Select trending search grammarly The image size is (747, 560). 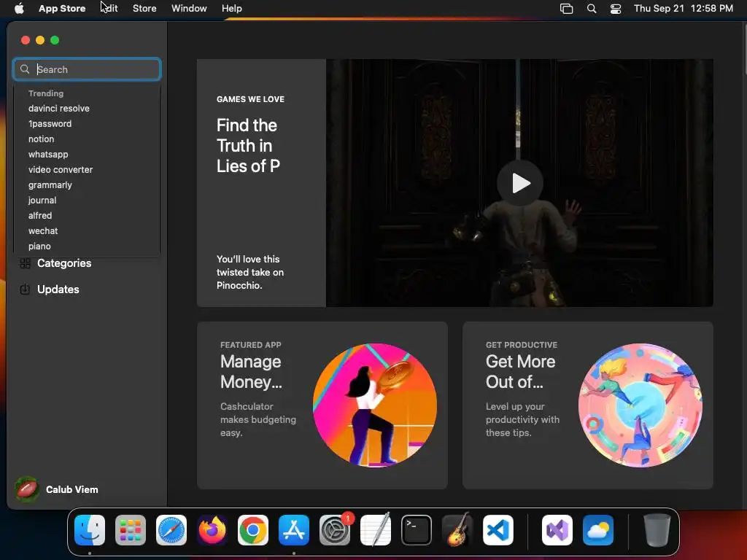pos(50,184)
